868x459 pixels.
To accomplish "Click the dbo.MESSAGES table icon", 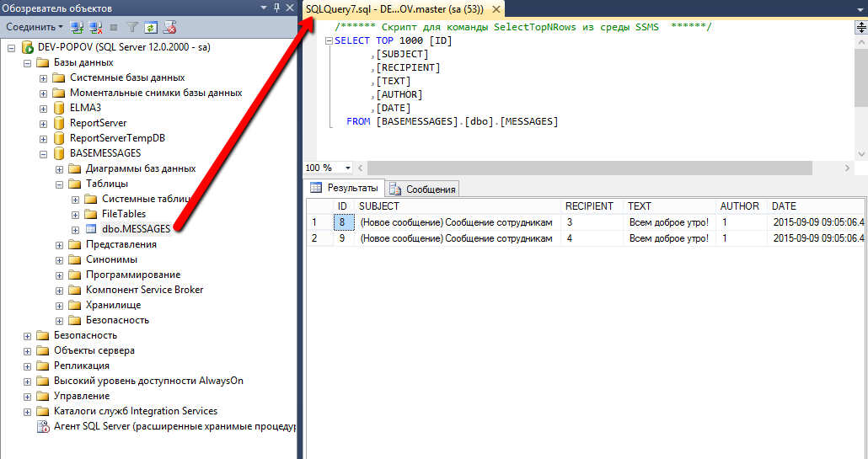I will (91, 229).
